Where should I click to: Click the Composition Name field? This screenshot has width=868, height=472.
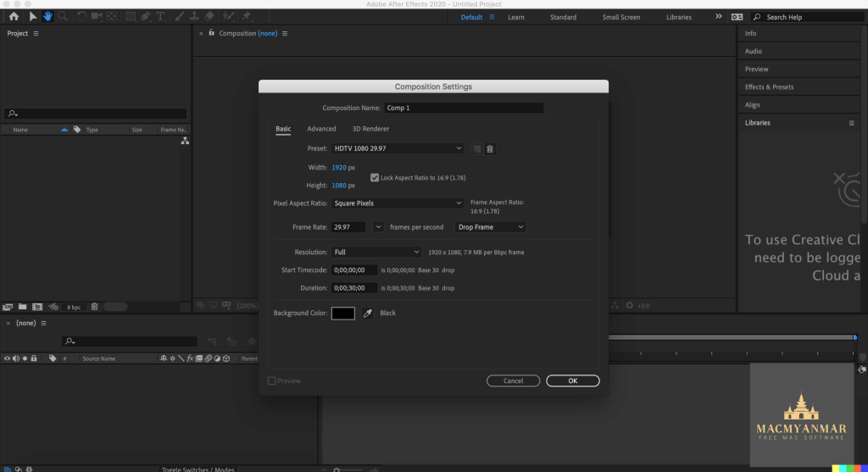click(x=464, y=108)
